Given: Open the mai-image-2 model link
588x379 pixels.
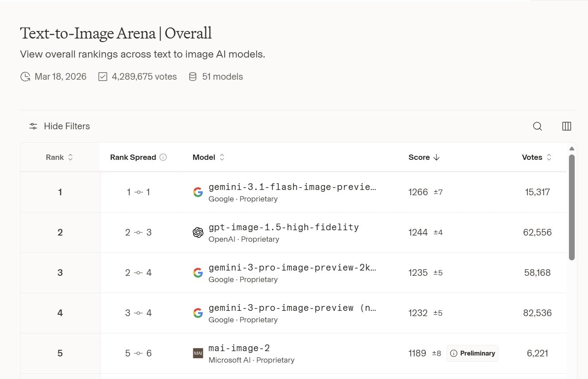Looking at the screenshot, I should (239, 348).
